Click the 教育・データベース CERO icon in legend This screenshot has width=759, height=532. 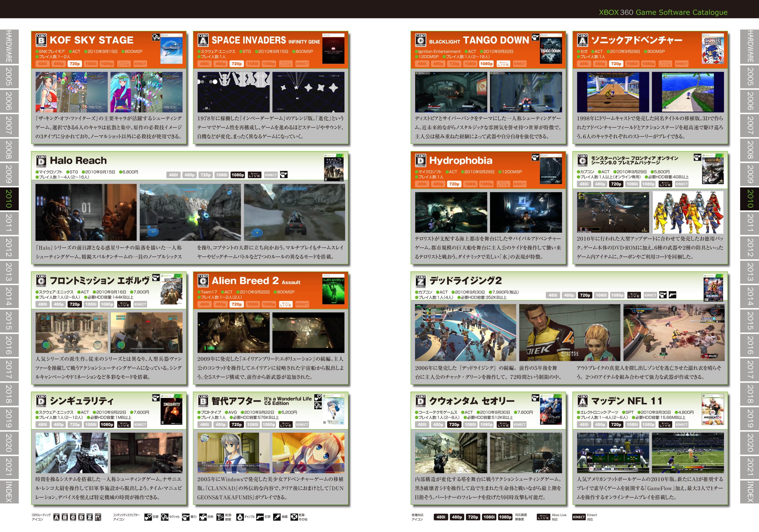click(98, 517)
